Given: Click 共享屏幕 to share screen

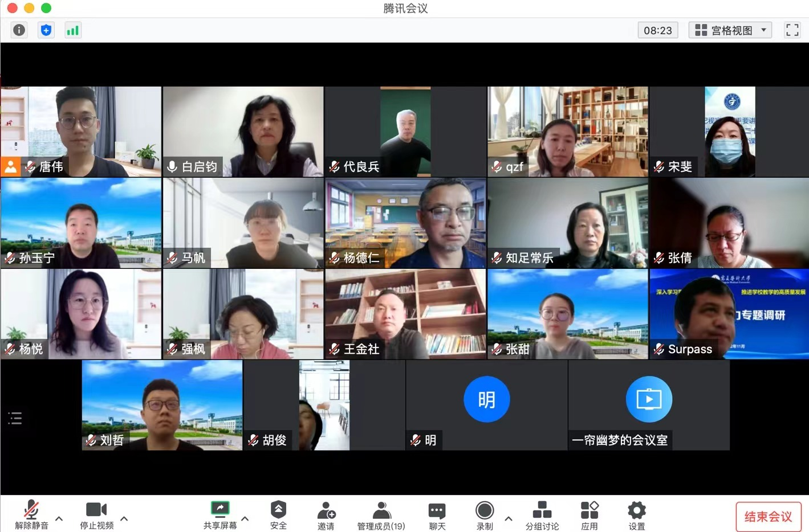Looking at the screenshot, I should tap(220, 515).
